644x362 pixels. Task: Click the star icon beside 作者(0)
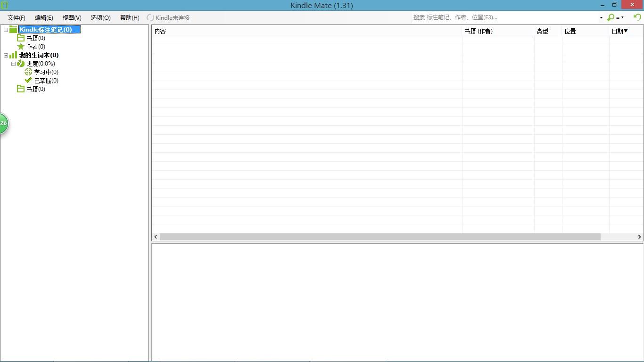[21, 47]
